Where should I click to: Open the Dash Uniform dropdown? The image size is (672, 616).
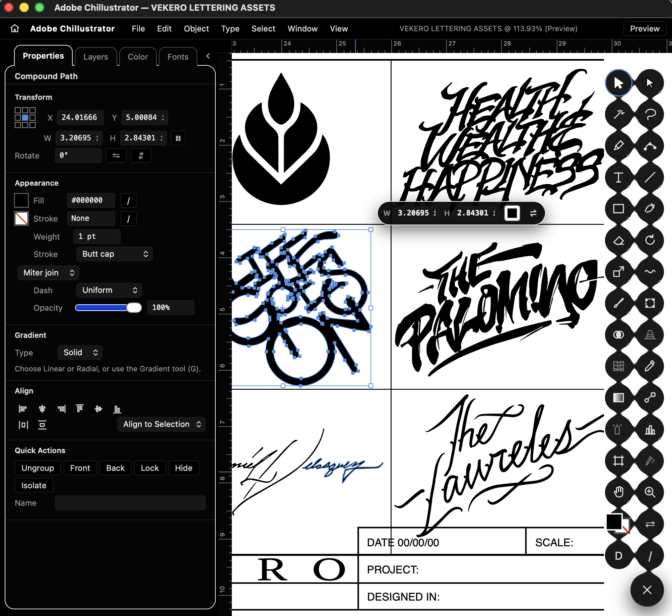click(x=109, y=290)
